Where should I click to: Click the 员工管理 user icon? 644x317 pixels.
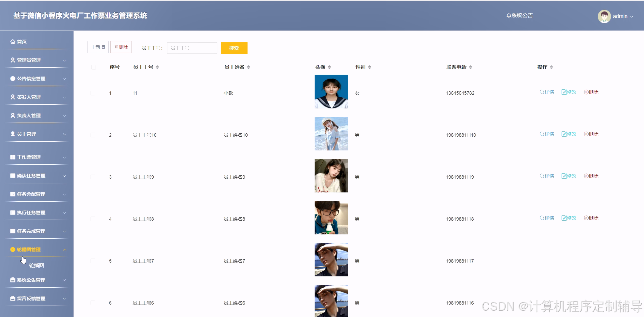(x=13, y=134)
